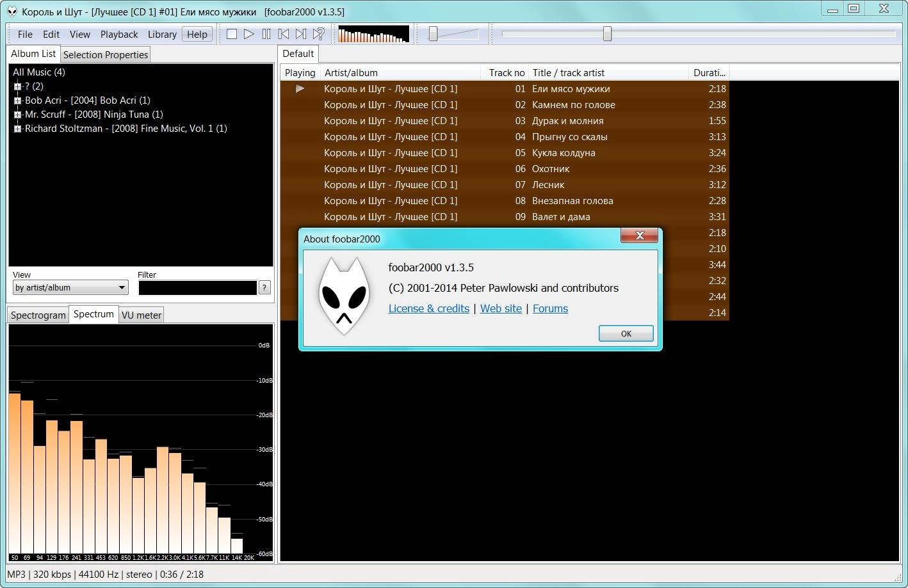Open the Forums link

coord(550,308)
